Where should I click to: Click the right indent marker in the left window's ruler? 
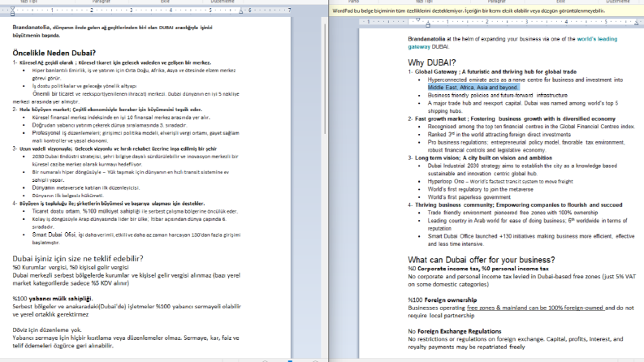[240, 11]
